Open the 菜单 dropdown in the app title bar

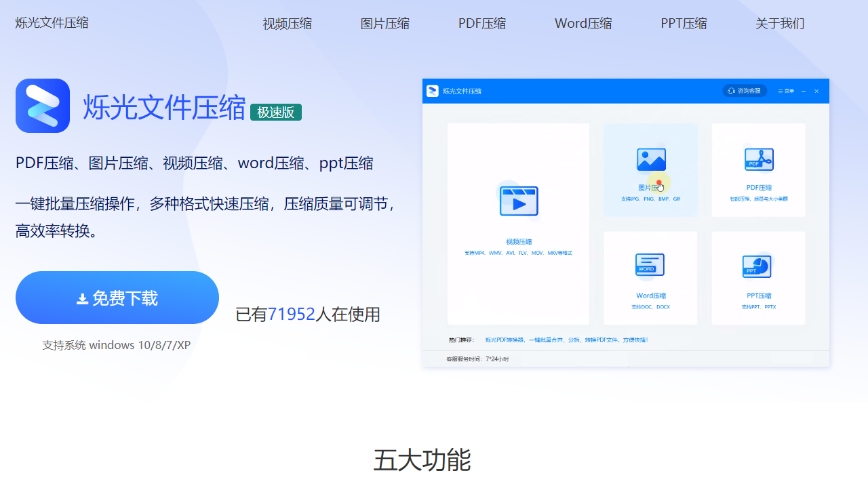tap(787, 90)
